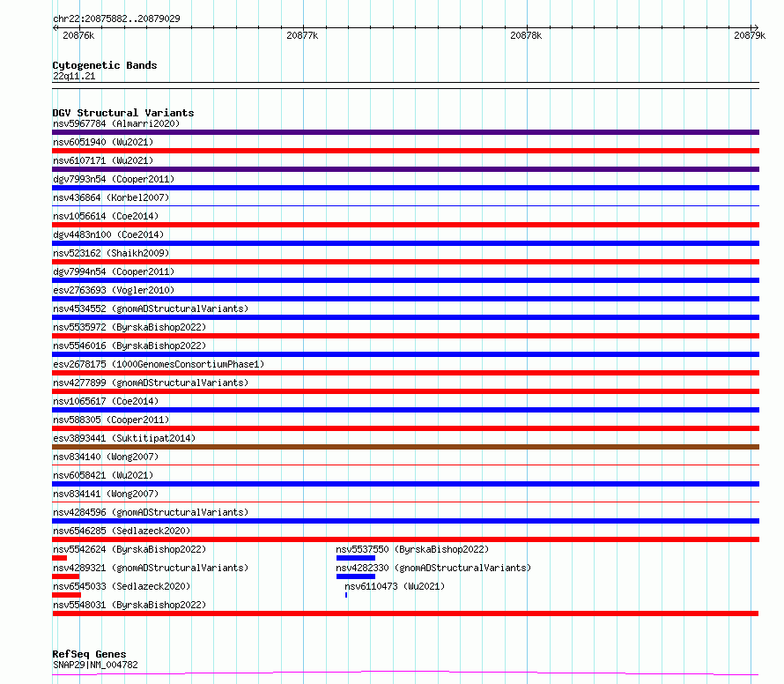The height and width of the screenshot is (684, 784).
Task: Click nsv834140 (Wong2007) label
Action: click(106, 457)
